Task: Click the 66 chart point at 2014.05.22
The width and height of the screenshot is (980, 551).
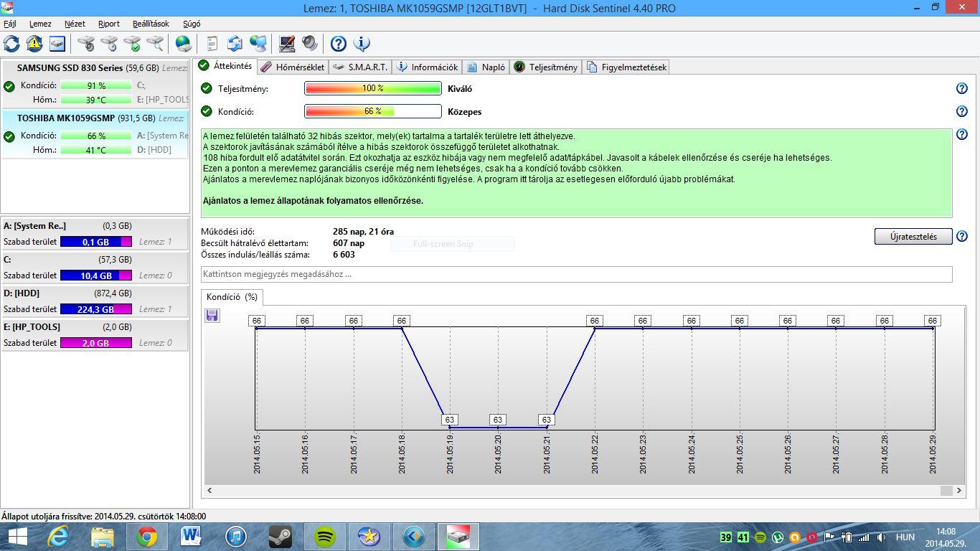Action: coord(594,321)
